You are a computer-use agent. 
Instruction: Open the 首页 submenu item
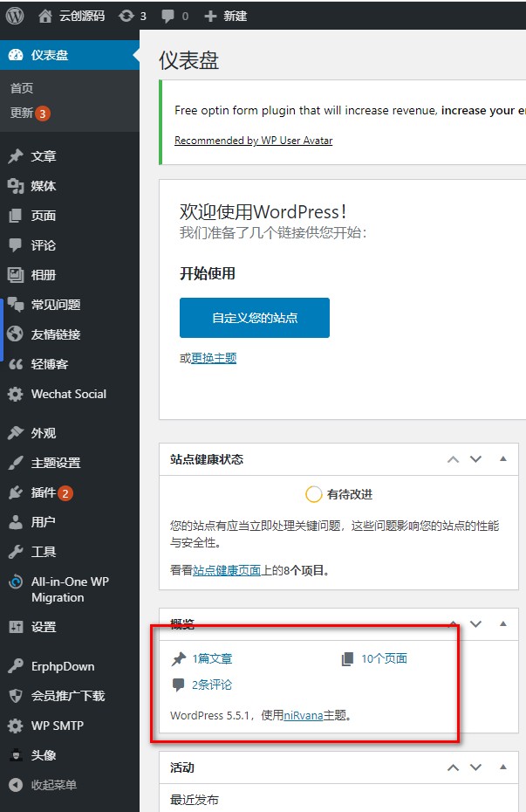point(22,88)
